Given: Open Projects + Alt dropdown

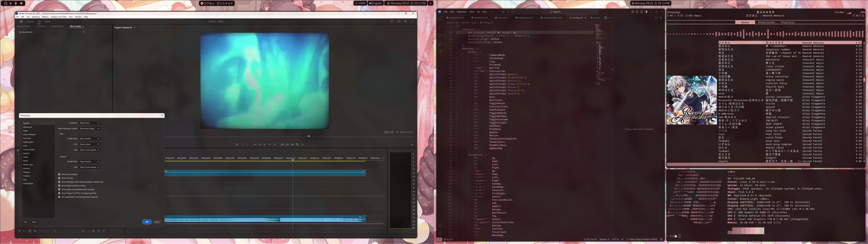Looking at the screenshot, I should pos(89,167).
